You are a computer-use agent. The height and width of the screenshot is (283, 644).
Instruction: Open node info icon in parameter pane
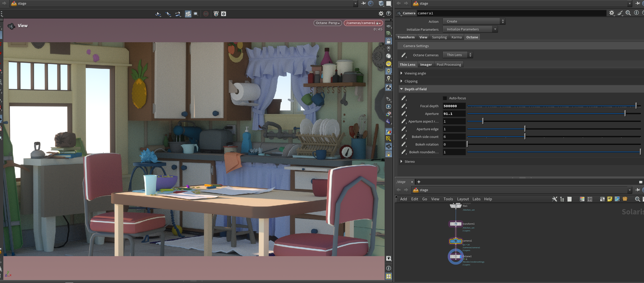click(636, 13)
